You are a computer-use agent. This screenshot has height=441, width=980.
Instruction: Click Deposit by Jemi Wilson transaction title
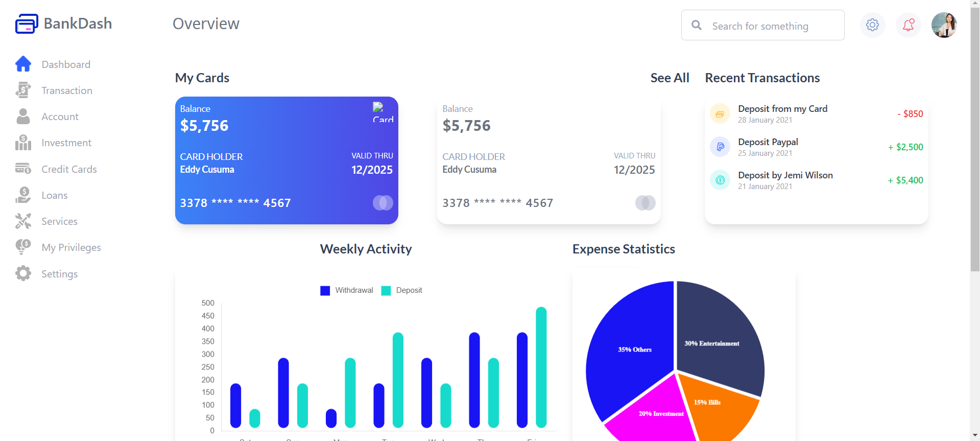coord(785,175)
